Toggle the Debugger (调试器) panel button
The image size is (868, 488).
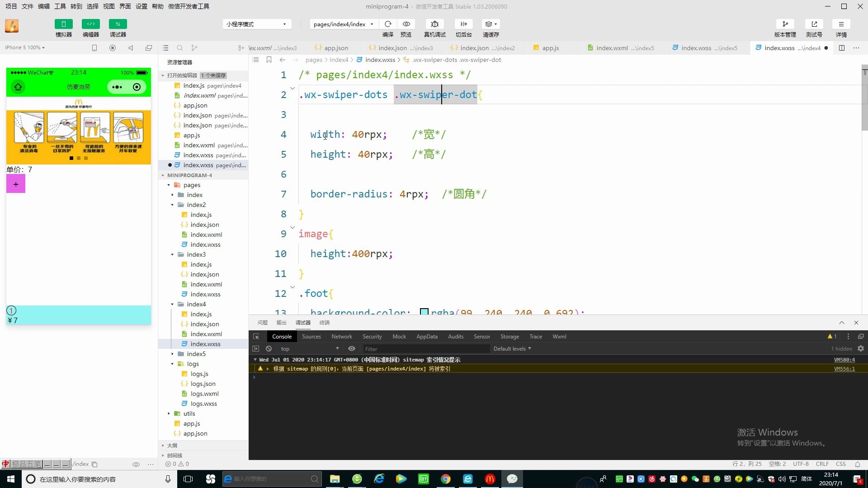coord(118,24)
